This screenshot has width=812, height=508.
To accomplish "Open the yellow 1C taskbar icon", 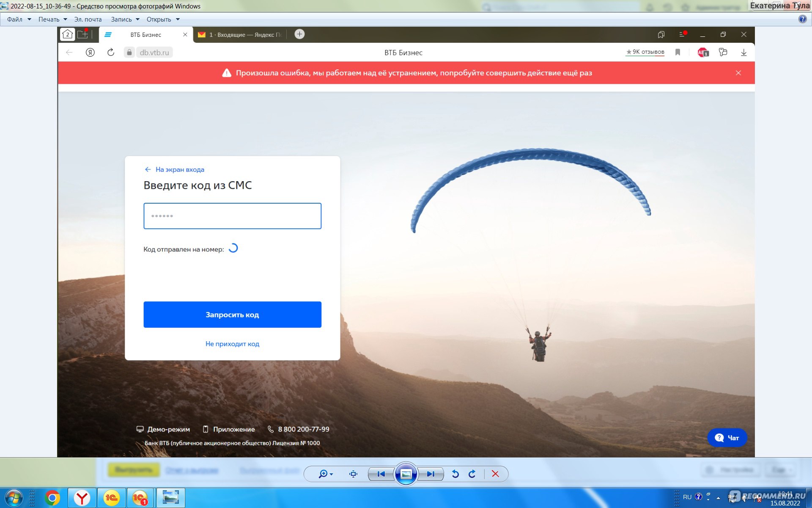I will click(112, 498).
